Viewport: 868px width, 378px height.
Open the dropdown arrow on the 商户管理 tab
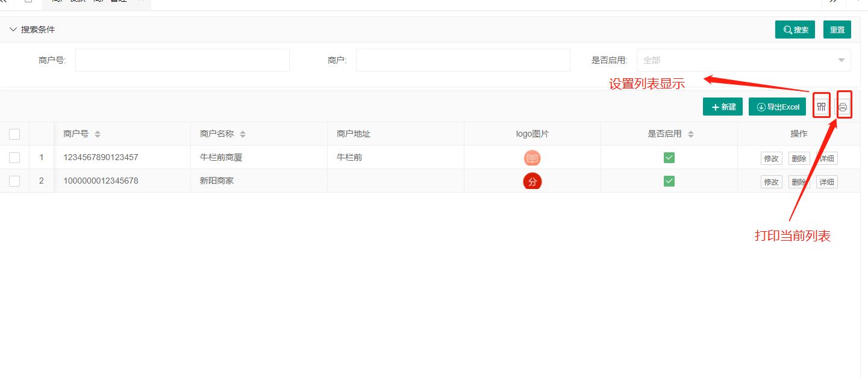(x=140, y=1)
